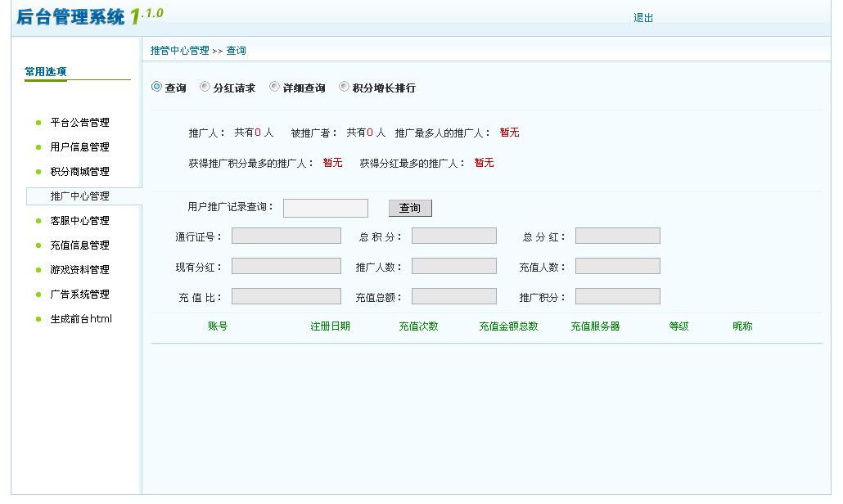
Task: Click the 充值金额总数 column header
Action: (508, 326)
